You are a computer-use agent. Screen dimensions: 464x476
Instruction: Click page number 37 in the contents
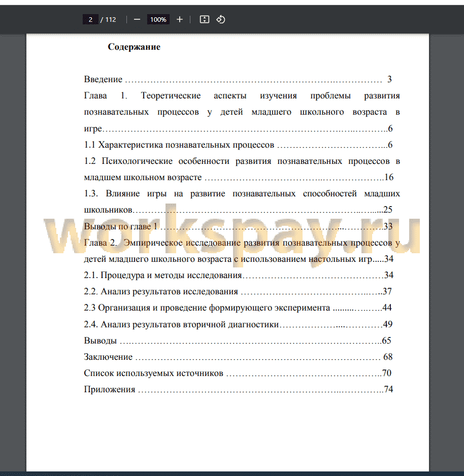(387, 291)
